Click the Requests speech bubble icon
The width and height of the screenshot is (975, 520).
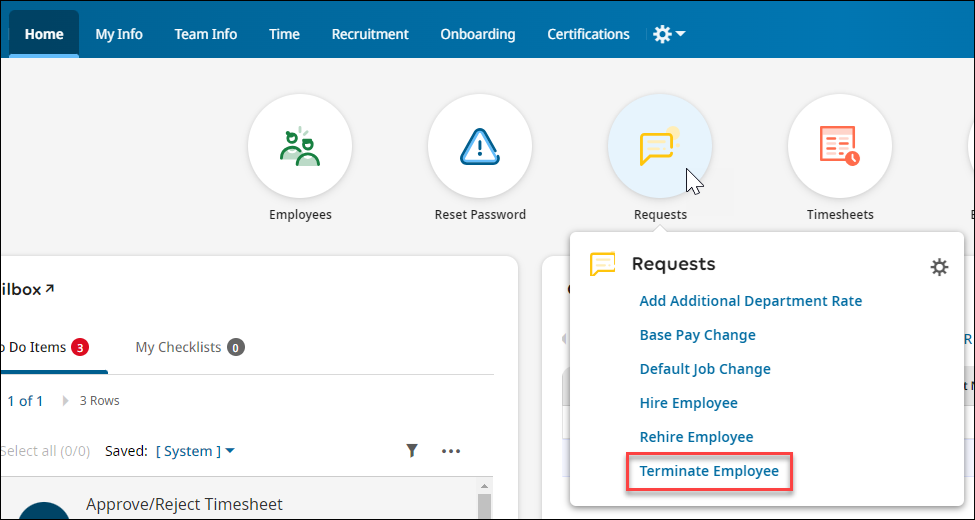[660, 147]
